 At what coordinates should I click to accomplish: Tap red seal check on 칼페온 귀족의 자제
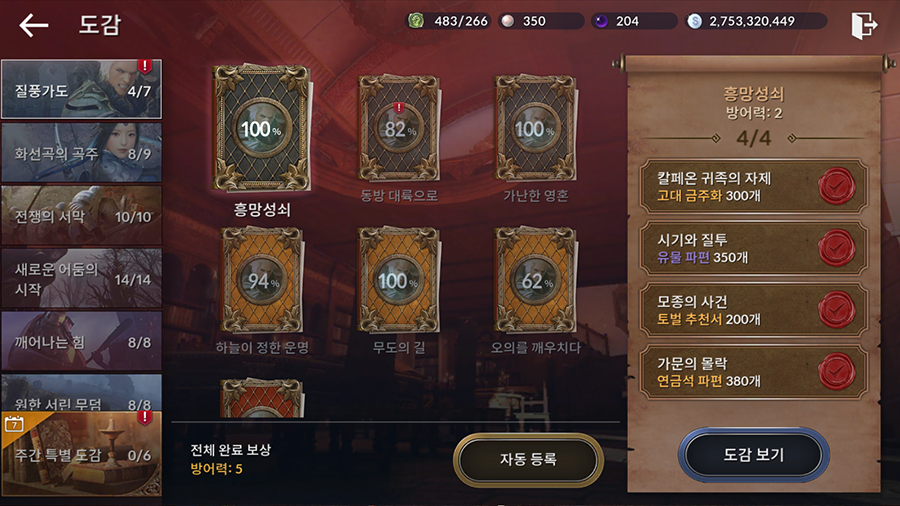836,186
